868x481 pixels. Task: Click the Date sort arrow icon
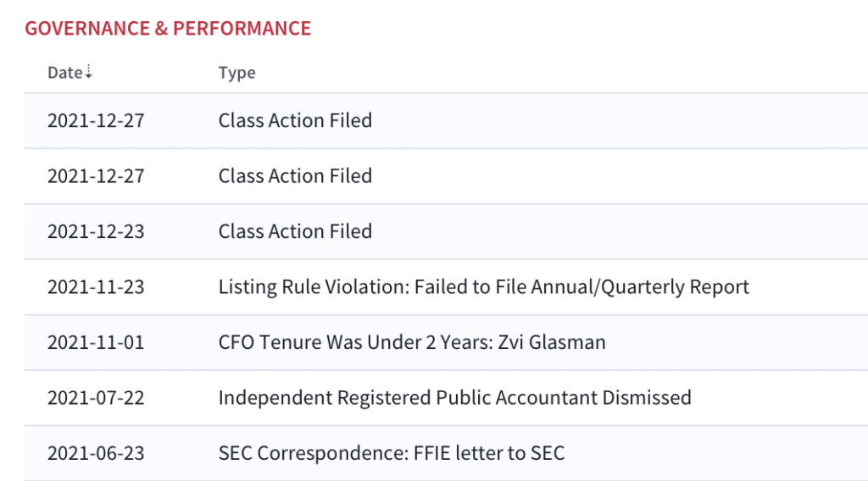[88, 72]
